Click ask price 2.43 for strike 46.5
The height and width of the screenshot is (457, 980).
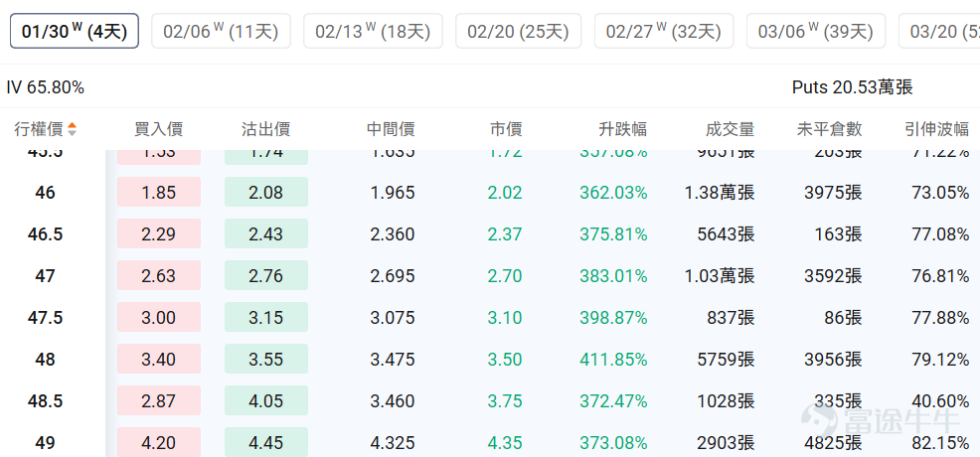[x=266, y=234]
